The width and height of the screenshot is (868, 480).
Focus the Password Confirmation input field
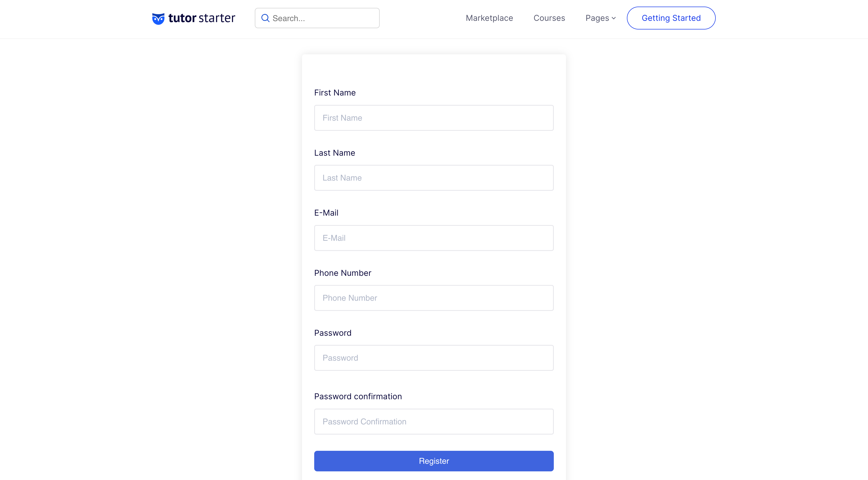click(x=434, y=422)
